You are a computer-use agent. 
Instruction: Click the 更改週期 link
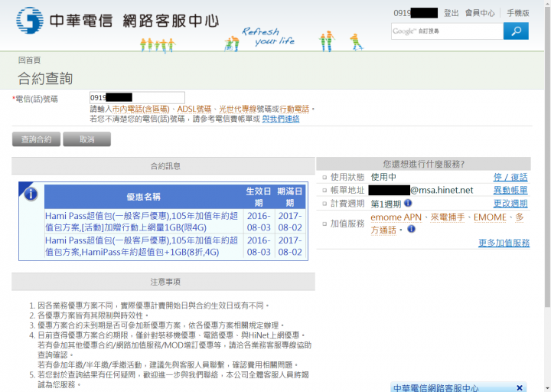(x=510, y=203)
